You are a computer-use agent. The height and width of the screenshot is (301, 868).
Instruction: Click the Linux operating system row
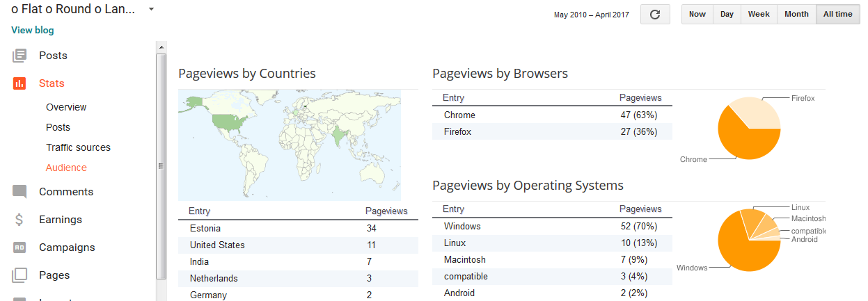click(x=553, y=243)
